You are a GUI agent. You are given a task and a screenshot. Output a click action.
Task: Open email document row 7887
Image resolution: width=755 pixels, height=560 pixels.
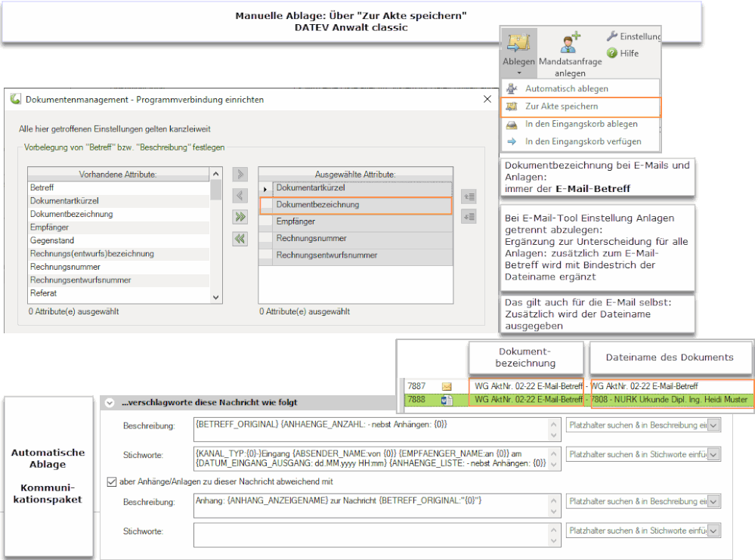[579, 386]
